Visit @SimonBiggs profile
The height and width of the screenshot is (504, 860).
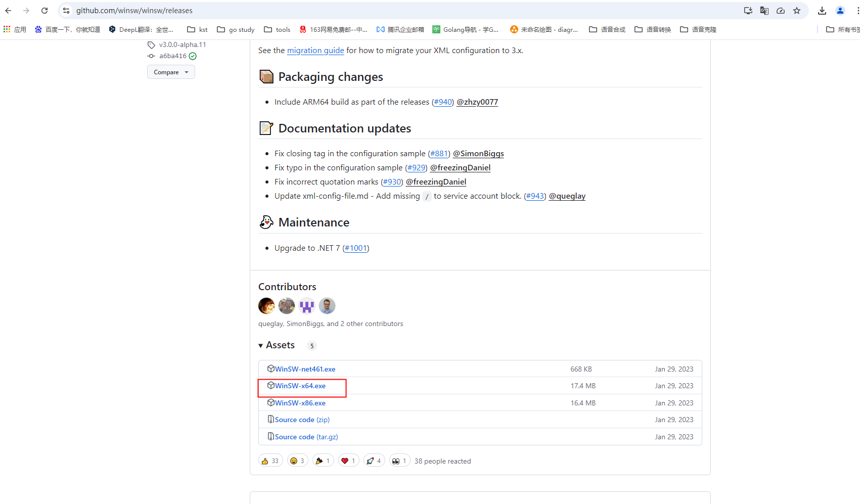point(478,154)
